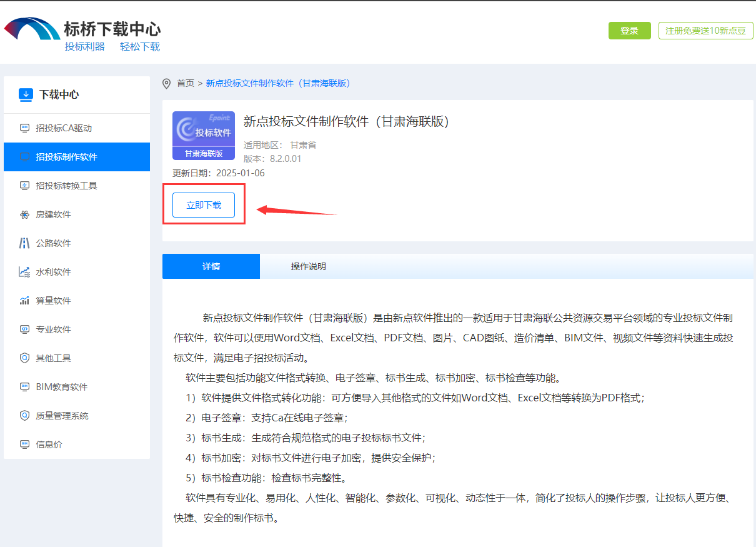Click the slogan text 投标利器

[x=85, y=47]
